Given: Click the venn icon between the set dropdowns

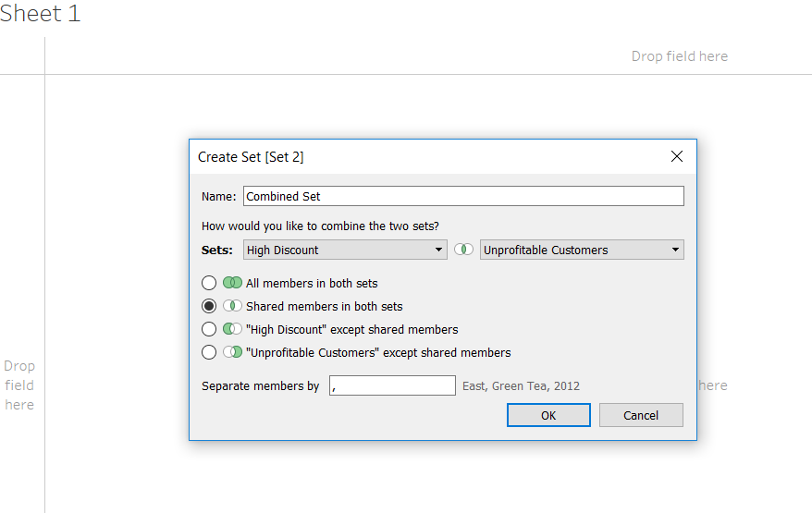Looking at the screenshot, I should (x=463, y=250).
